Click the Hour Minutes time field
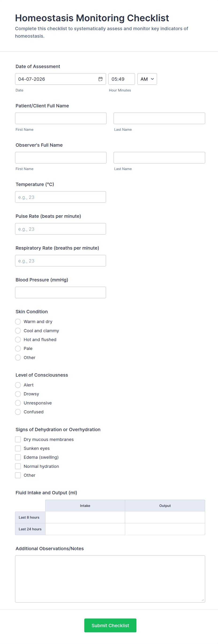The image size is (218, 644). click(x=121, y=79)
